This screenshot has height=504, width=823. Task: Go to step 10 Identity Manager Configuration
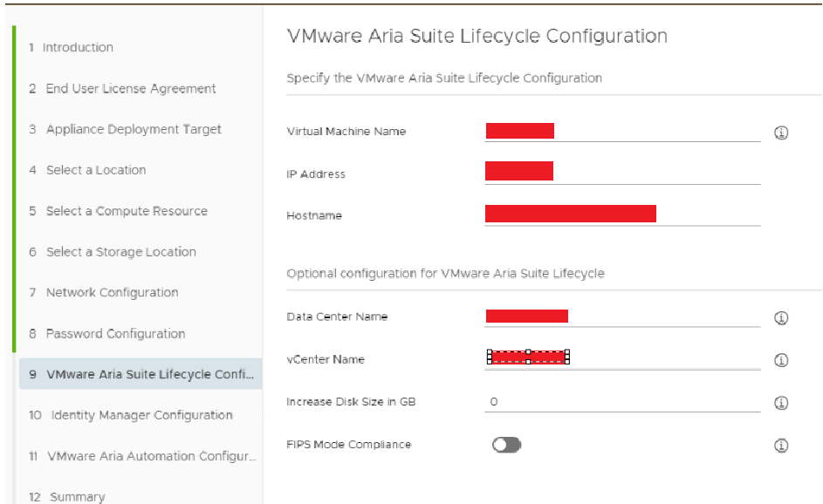click(x=131, y=415)
